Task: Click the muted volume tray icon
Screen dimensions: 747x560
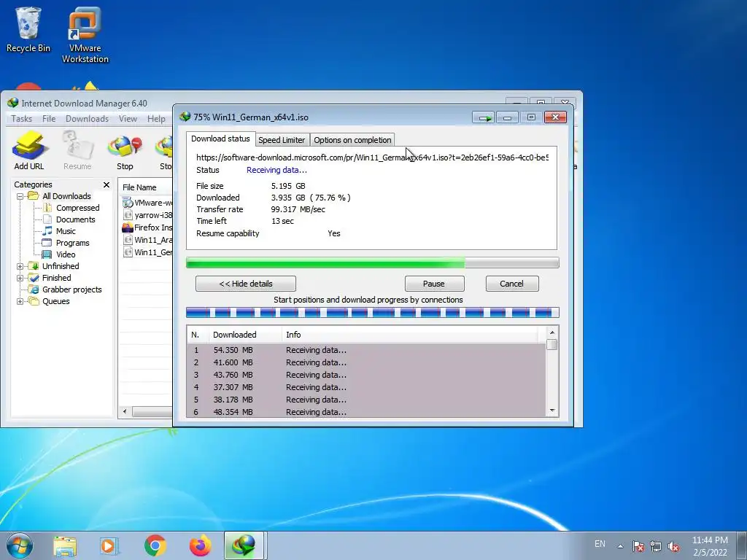Action: tap(673, 546)
